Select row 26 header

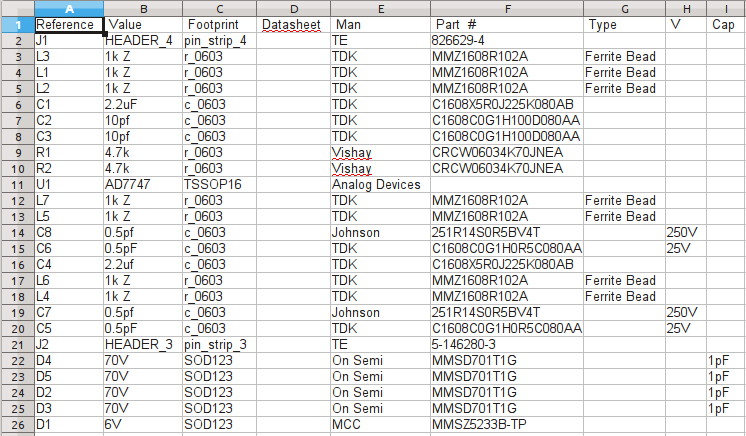tap(17, 425)
